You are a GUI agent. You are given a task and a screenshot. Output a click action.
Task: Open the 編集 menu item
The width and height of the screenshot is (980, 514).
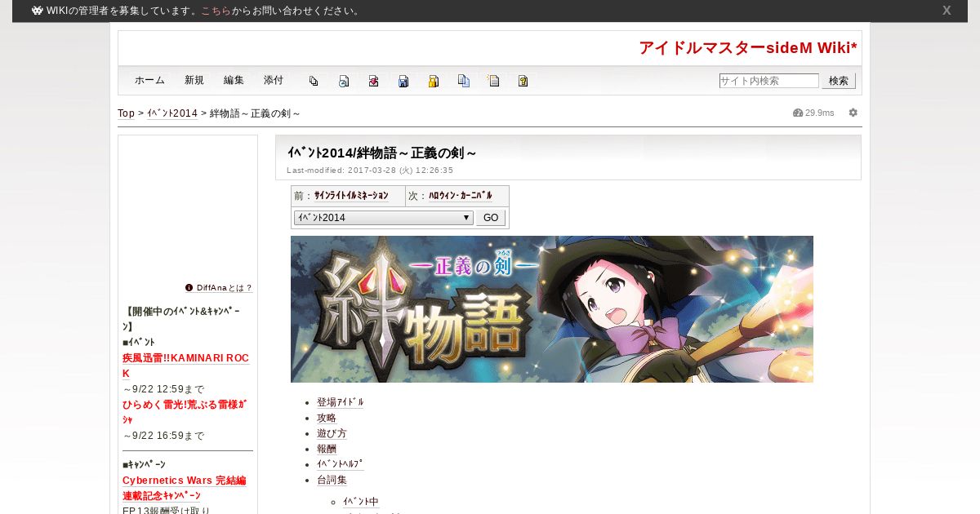click(234, 80)
